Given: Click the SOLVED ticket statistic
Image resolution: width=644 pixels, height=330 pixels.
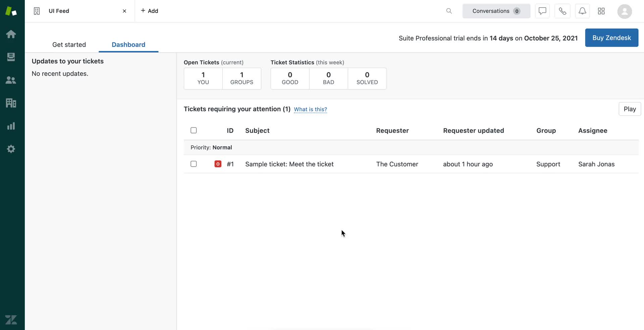Looking at the screenshot, I should click(367, 78).
